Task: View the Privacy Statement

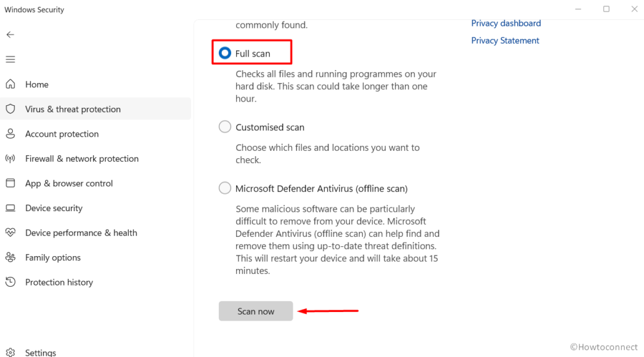Action: (x=505, y=40)
